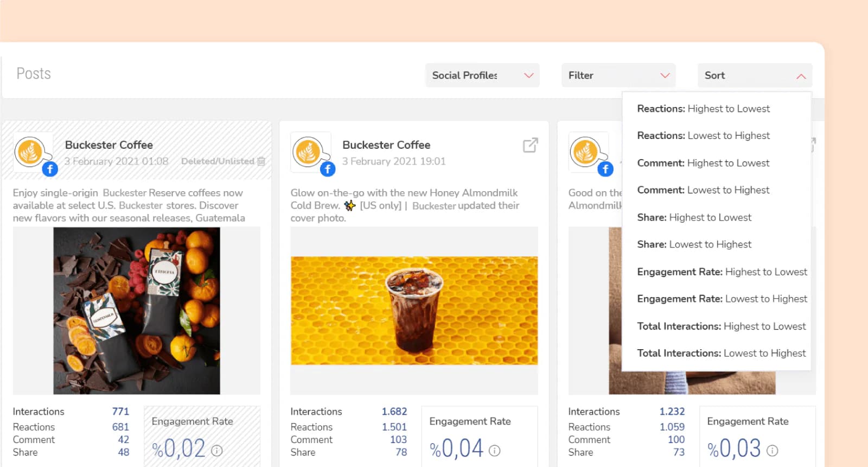Image resolution: width=868 pixels, height=467 pixels.
Task: Click Buckester Coffee name on 19:01 post
Action: tap(386, 145)
